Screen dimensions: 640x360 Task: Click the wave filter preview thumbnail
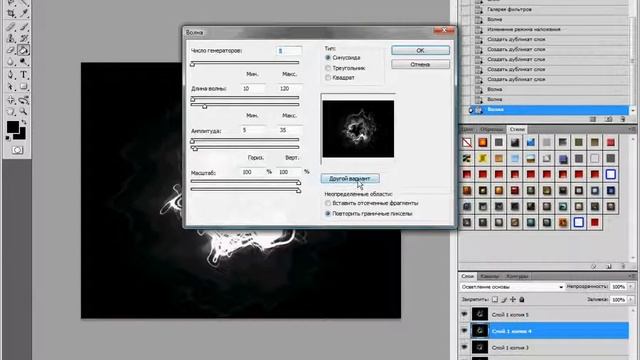(358, 129)
